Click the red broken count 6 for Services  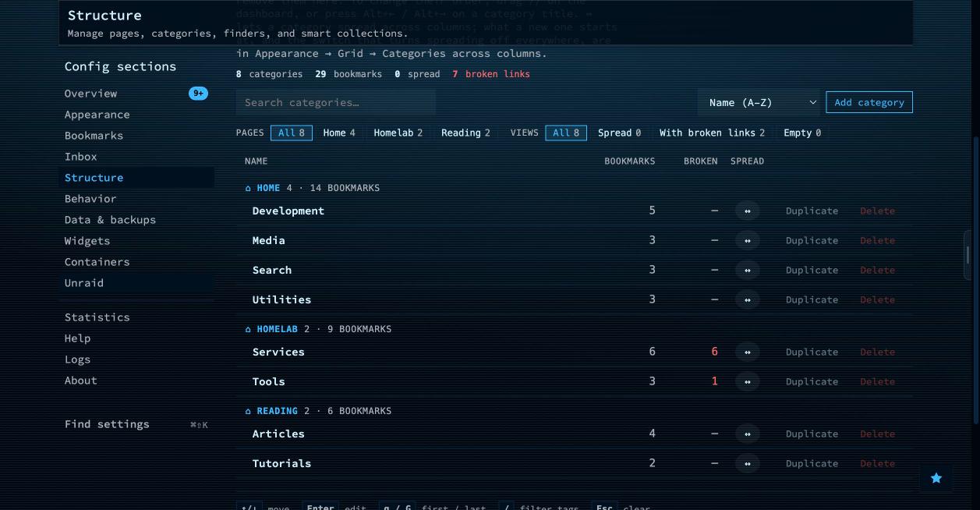click(714, 352)
